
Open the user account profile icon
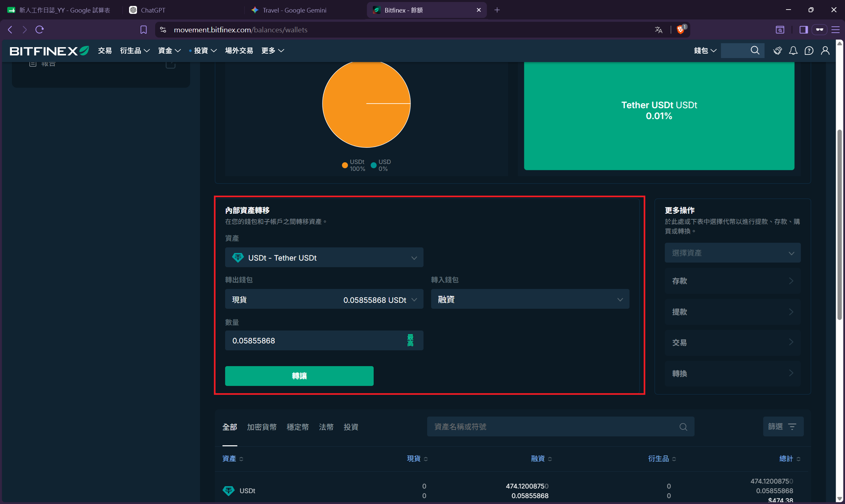coord(825,50)
